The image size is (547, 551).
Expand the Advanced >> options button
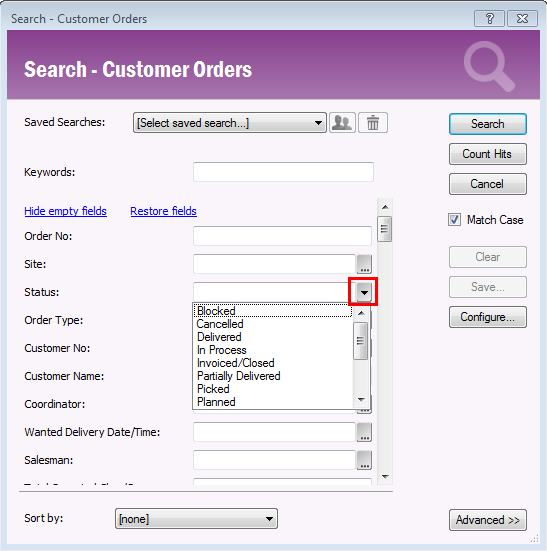click(x=488, y=520)
